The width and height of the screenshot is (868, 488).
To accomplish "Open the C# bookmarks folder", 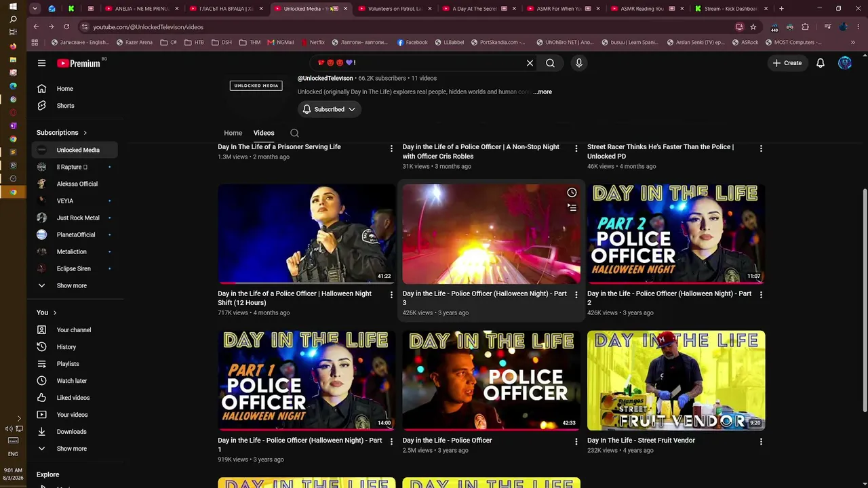I will click(x=169, y=42).
